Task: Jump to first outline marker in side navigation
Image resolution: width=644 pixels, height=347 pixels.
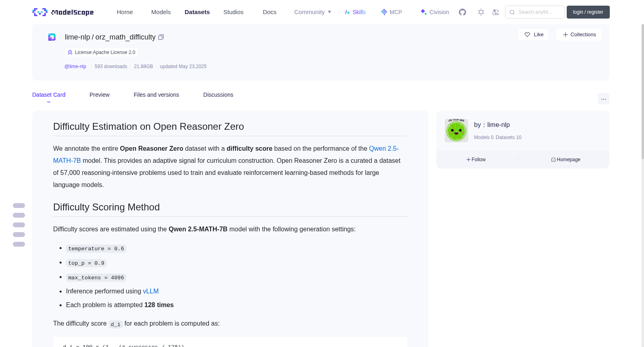Action: (19, 206)
